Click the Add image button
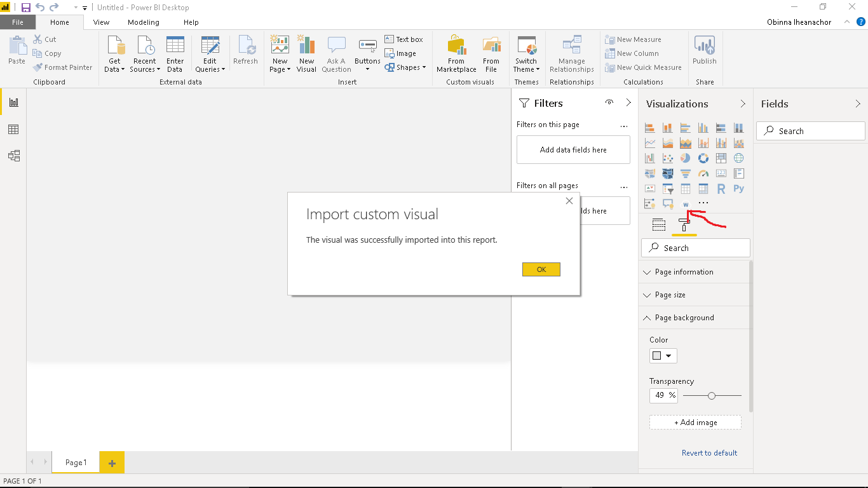 [695, 423]
